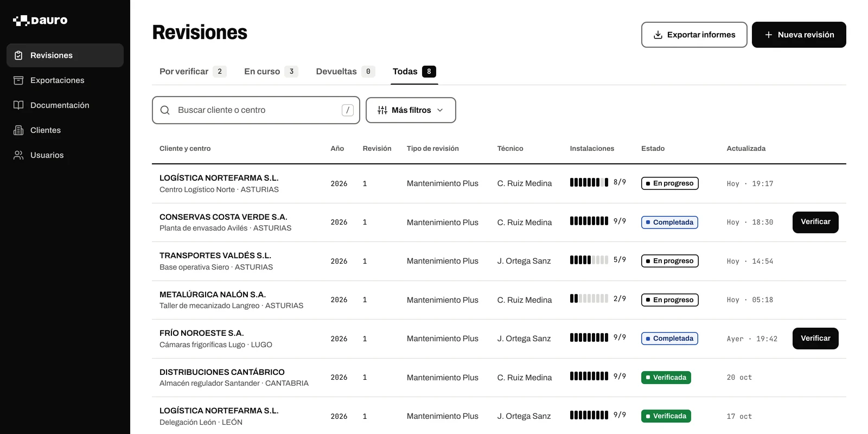Go to Documentación in the sidebar

pos(65,105)
